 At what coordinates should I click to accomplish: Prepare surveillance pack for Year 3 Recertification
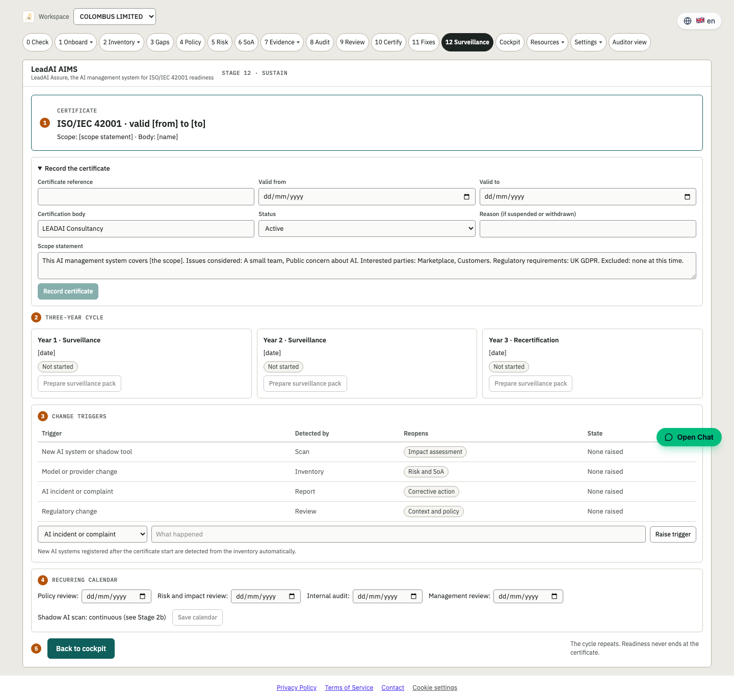pos(531,384)
